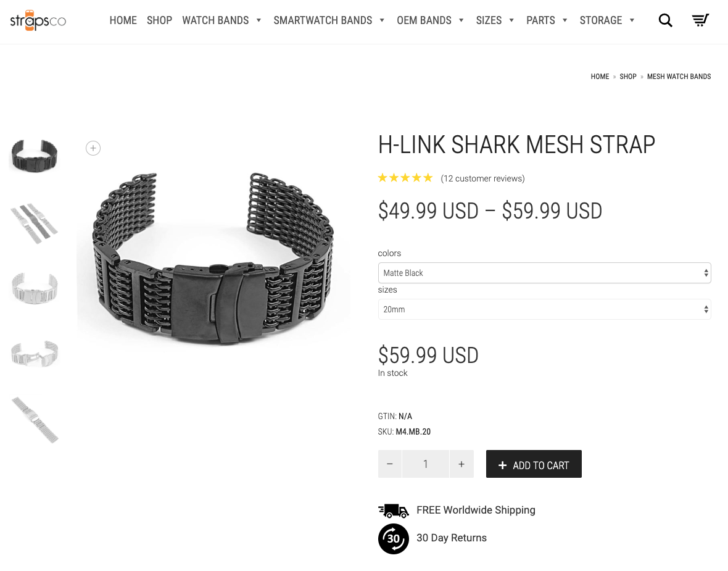The height and width of the screenshot is (571, 728).
Task: Open the Shop menu item
Action: click(x=159, y=20)
